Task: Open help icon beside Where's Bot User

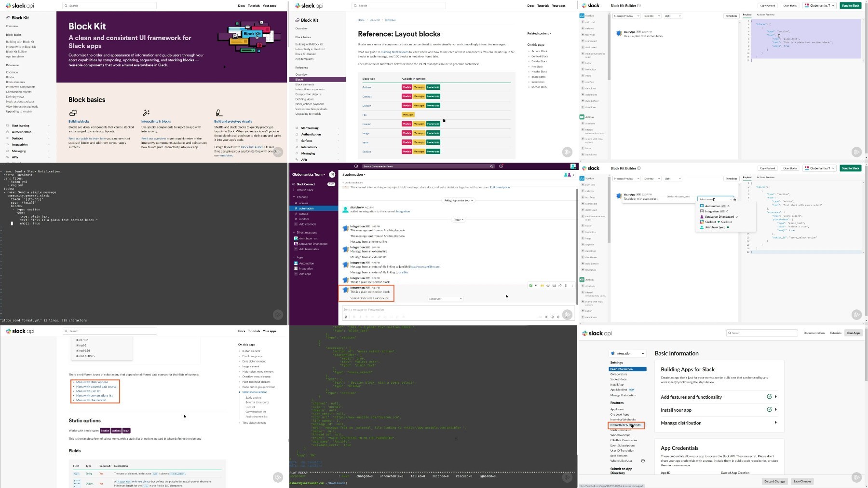Action: (x=643, y=460)
